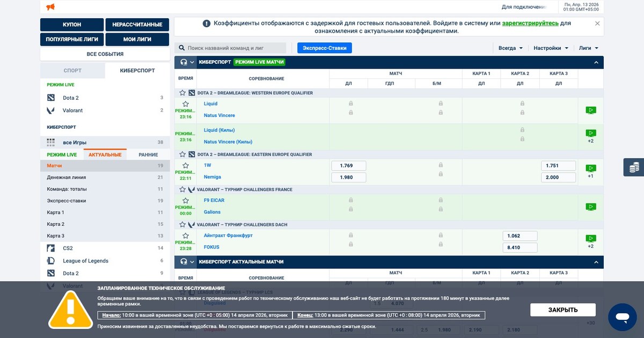Click the headset icon in live matches header

click(x=184, y=62)
